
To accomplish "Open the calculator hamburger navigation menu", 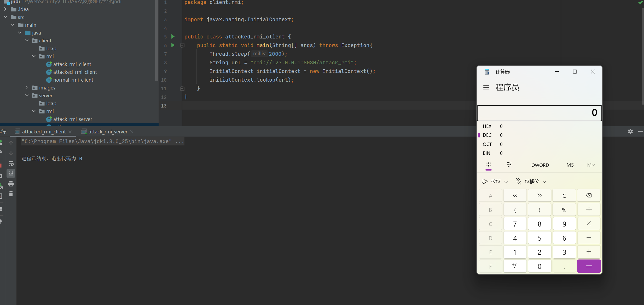I will pyautogui.click(x=486, y=87).
